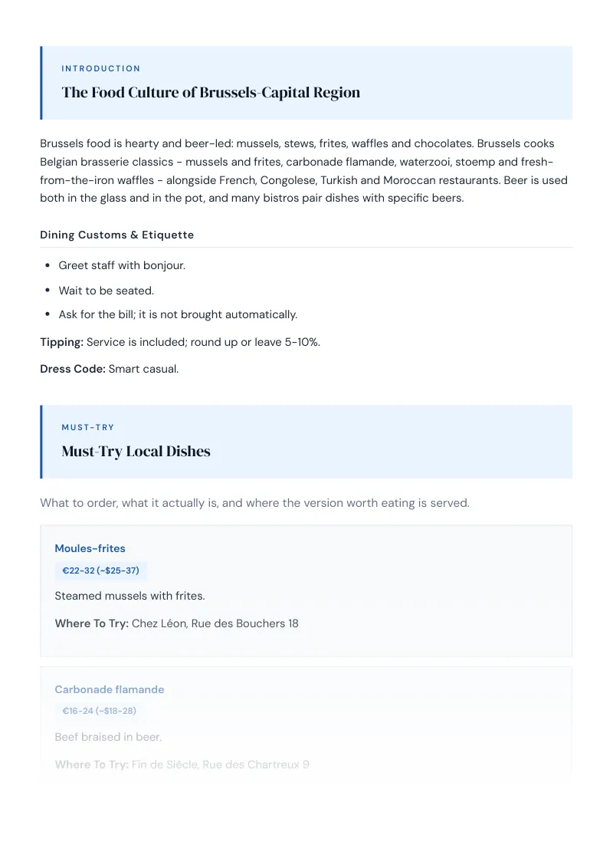Click the Dress Code label text
Screen dimensions: 613x868
point(73,369)
